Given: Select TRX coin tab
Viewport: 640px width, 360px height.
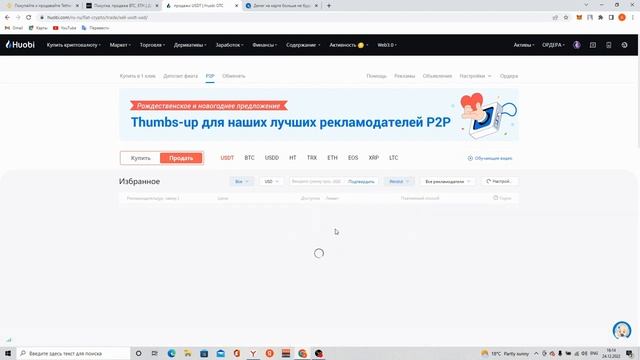Looking at the screenshot, I should [312, 158].
